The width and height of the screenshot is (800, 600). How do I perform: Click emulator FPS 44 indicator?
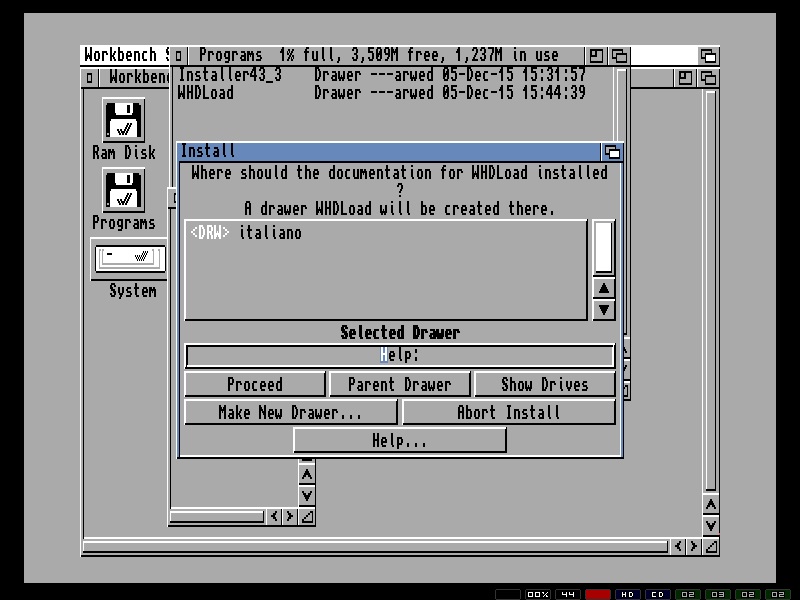(x=567, y=594)
